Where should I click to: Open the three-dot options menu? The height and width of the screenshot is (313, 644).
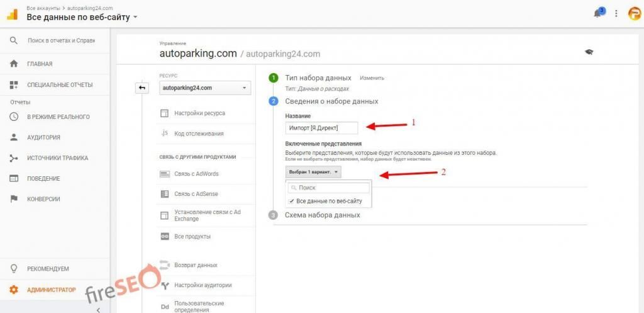tap(616, 13)
